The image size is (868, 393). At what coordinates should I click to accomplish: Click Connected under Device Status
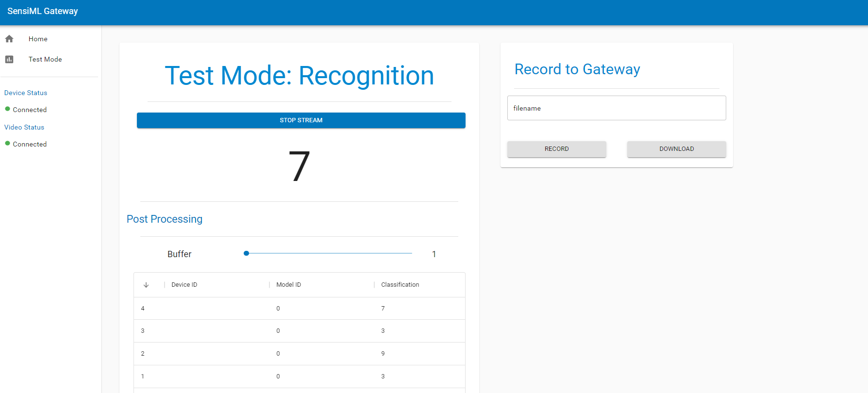pyautogui.click(x=30, y=110)
